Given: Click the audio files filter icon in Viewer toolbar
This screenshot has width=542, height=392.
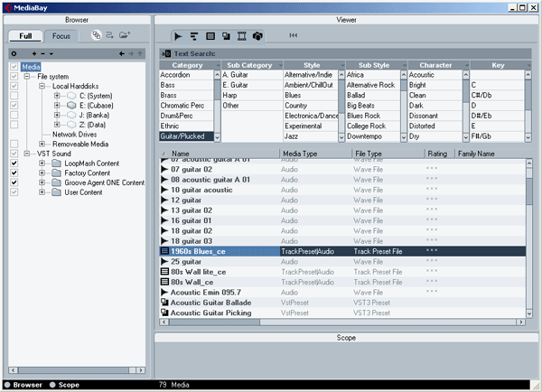Looking at the screenshot, I should pyautogui.click(x=179, y=35).
